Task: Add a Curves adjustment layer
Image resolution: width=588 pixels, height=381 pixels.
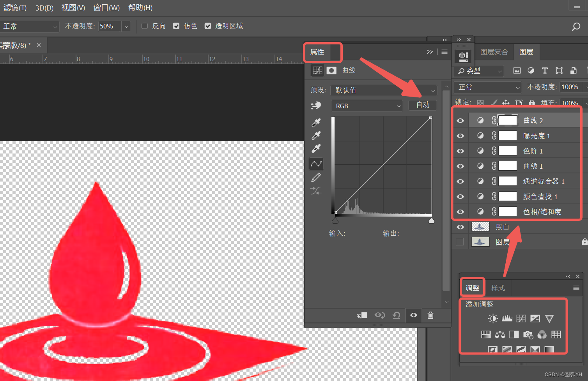Action: 521,318
